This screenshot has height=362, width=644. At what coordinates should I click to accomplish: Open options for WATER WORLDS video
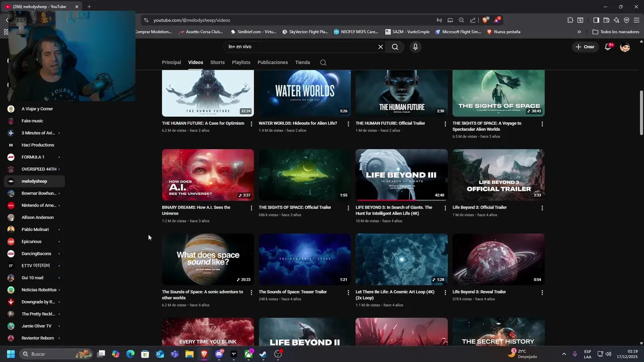(x=348, y=124)
